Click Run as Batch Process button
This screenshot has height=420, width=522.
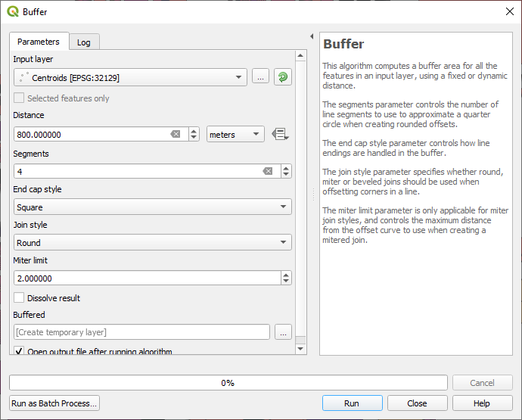coord(54,403)
